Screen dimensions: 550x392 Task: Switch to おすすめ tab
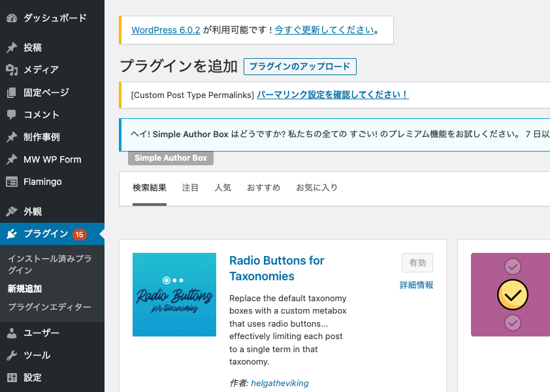tap(264, 188)
